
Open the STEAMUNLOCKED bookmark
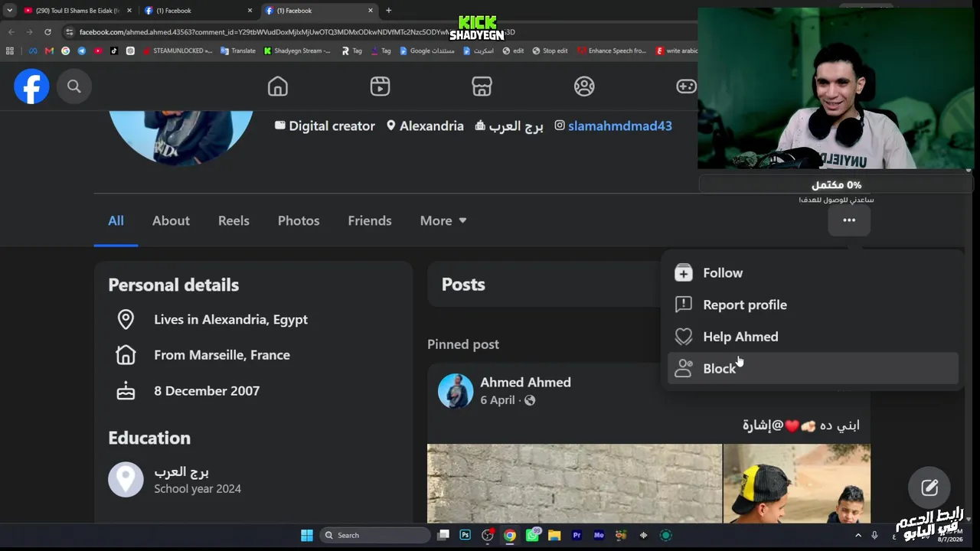(x=177, y=51)
